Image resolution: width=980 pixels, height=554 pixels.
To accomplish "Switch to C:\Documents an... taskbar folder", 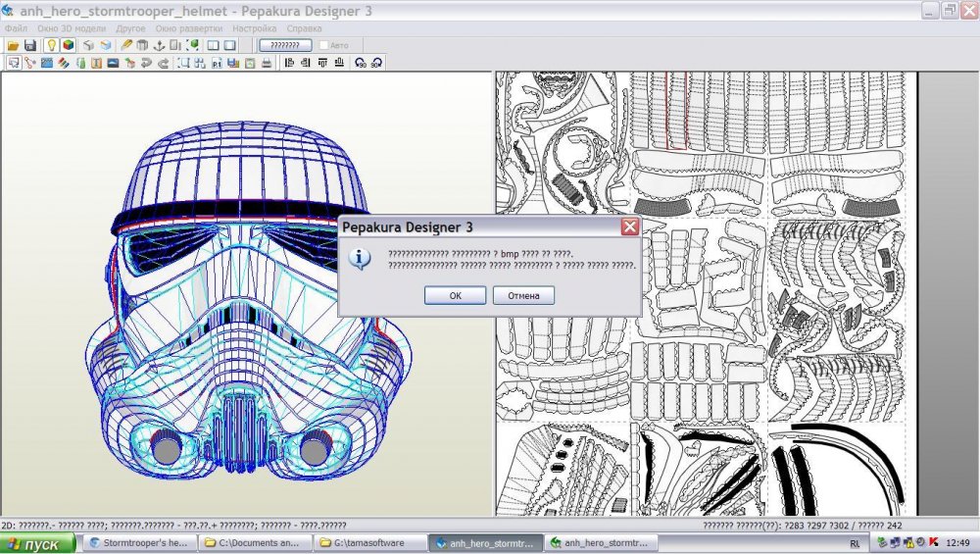I will [255, 543].
